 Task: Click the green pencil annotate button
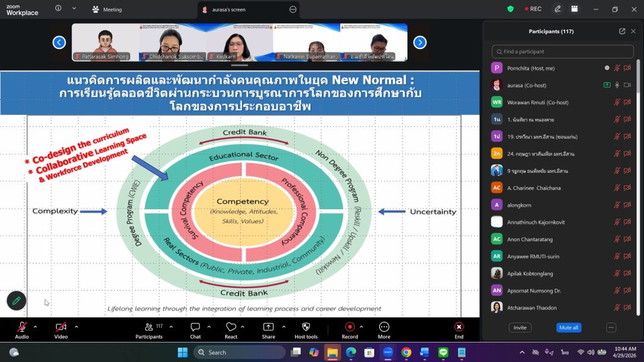tap(16, 301)
